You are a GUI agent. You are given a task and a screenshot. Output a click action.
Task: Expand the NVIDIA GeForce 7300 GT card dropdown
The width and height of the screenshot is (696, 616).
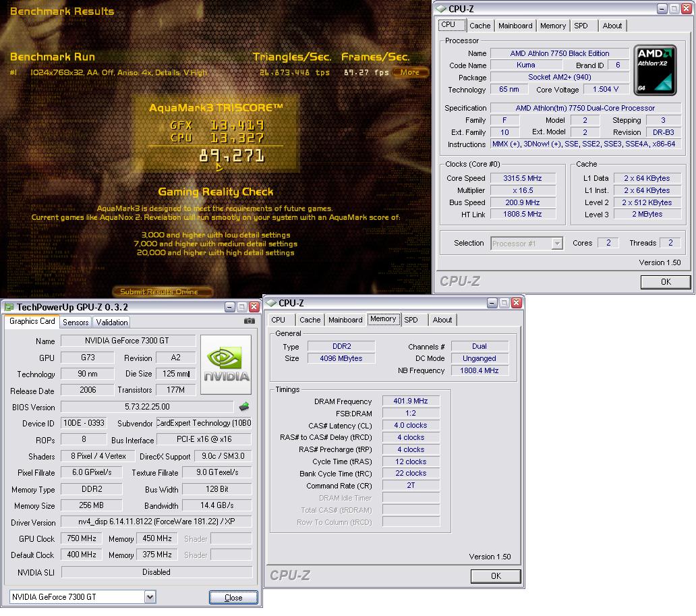coord(150,597)
